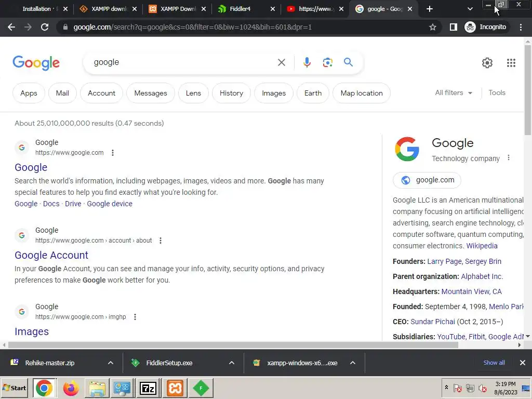Click the Google logo to go home
Viewport: 532px width, 399px height.
click(36, 63)
